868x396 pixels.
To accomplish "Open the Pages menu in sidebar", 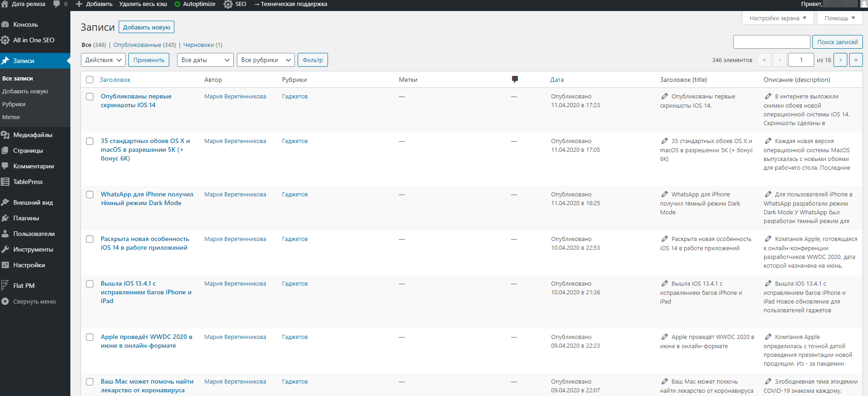I will [28, 150].
